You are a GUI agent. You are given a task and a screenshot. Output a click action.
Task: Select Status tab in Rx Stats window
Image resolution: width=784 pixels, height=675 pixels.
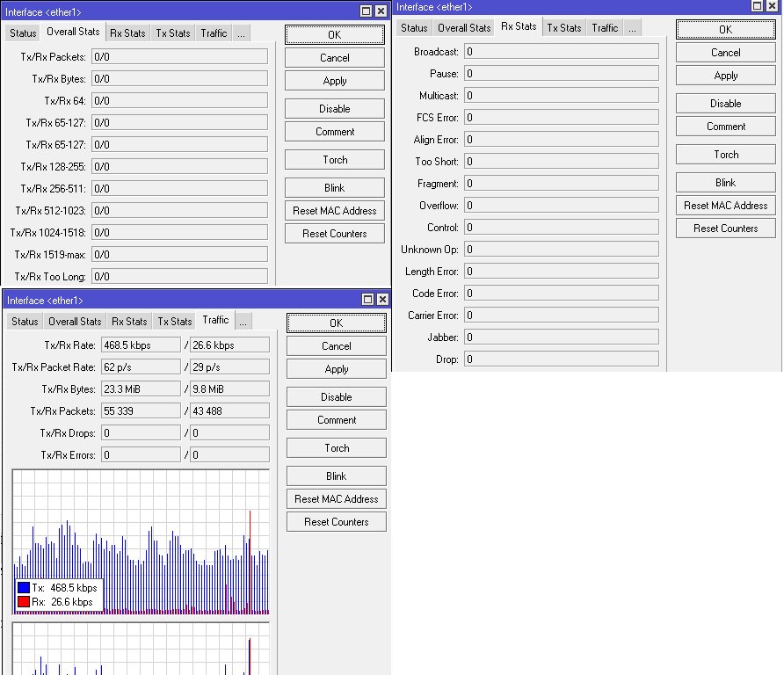point(414,28)
